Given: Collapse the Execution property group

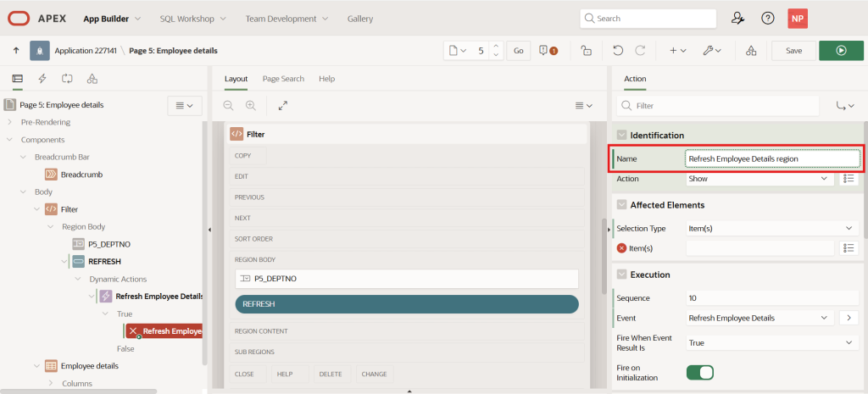Looking at the screenshot, I should point(622,275).
